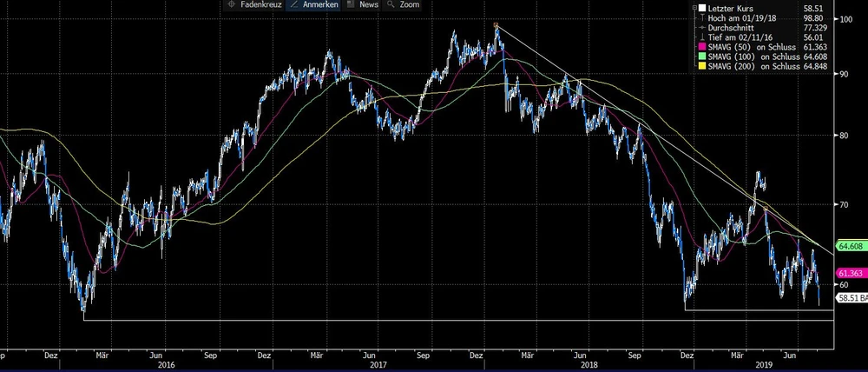The width and height of the screenshot is (868, 372).
Task: Click the Hoch high-marker icon in legend
Action: click(x=703, y=17)
